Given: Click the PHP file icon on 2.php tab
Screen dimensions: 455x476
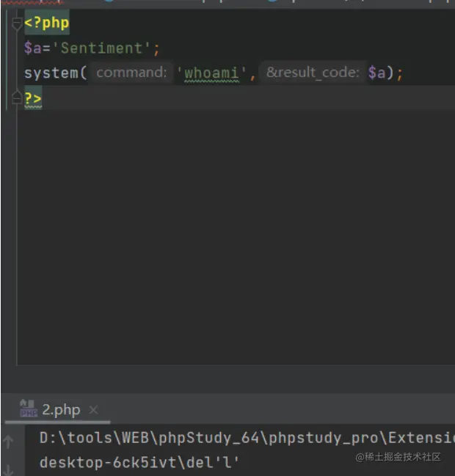Looking at the screenshot, I should pyautogui.click(x=28, y=409).
